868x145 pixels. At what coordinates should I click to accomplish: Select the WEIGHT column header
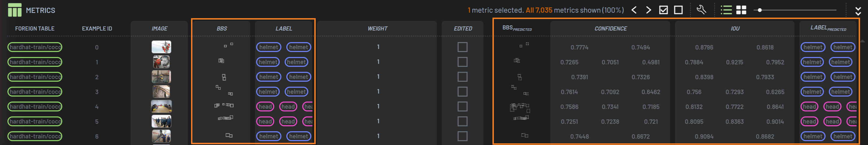pyautogui.click(x=377, y=29)
